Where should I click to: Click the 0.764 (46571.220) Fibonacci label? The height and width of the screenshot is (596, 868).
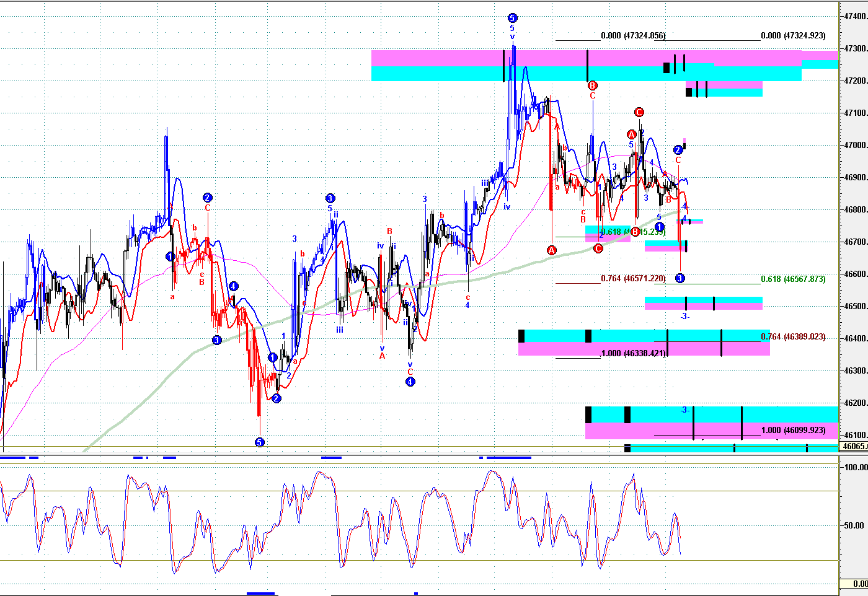pyautogui.click(x=633, y=278)
